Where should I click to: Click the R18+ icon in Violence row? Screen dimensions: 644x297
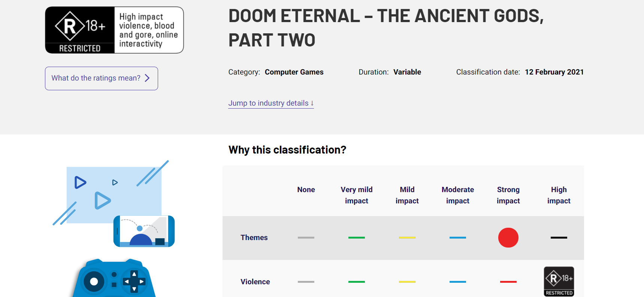coord(559,281)
